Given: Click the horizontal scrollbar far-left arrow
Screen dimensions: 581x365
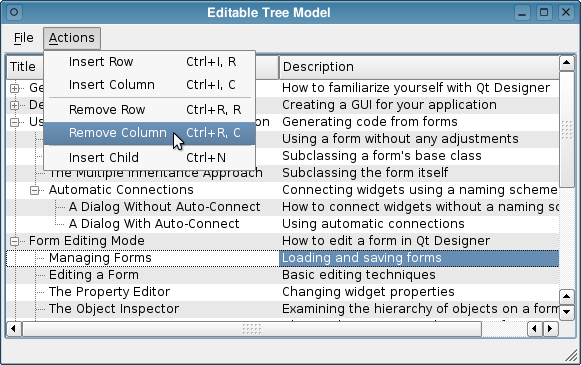Looking at the screenshot, I should pyautogui.click(x=14, y=329).
